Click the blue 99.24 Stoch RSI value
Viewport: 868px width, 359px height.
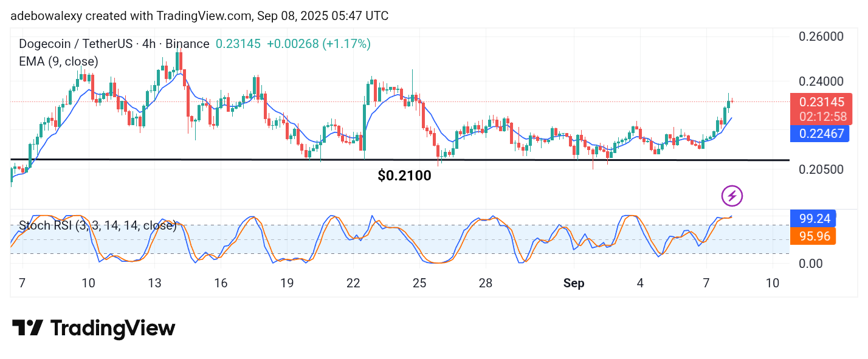point(813,217)
